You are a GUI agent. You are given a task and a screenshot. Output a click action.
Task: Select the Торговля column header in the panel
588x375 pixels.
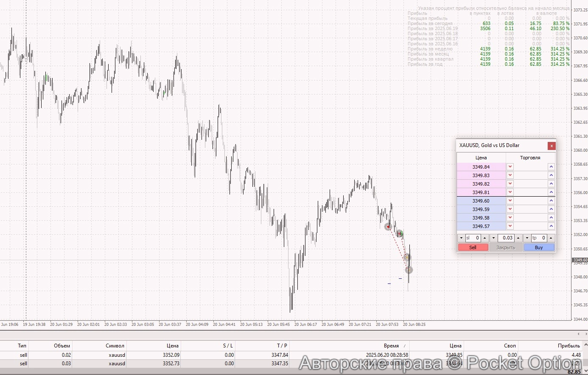(x=530, y=157)
